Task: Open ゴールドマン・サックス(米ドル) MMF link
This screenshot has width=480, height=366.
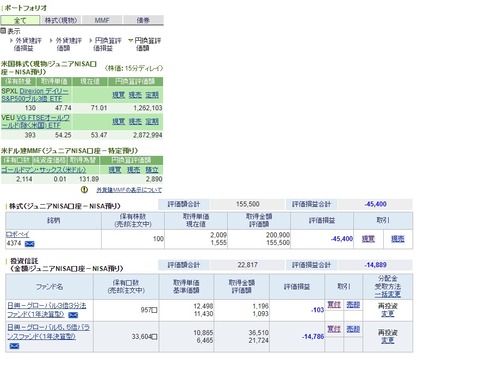Action: (x=43, y=170)
